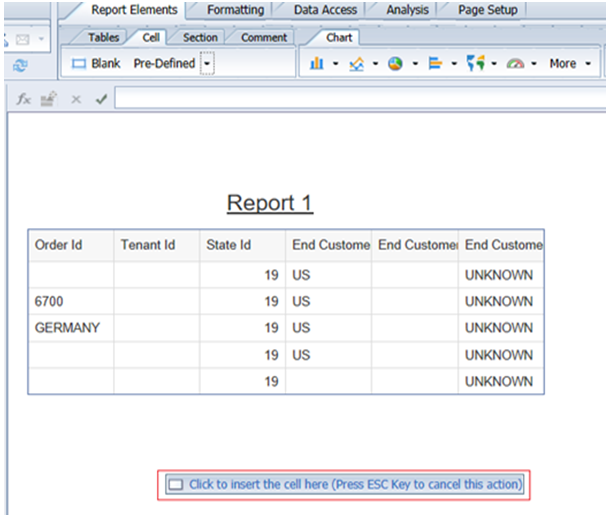The image size is (610, 515).
Task: Open the Report Elements tab
Action: click(134, 10)
